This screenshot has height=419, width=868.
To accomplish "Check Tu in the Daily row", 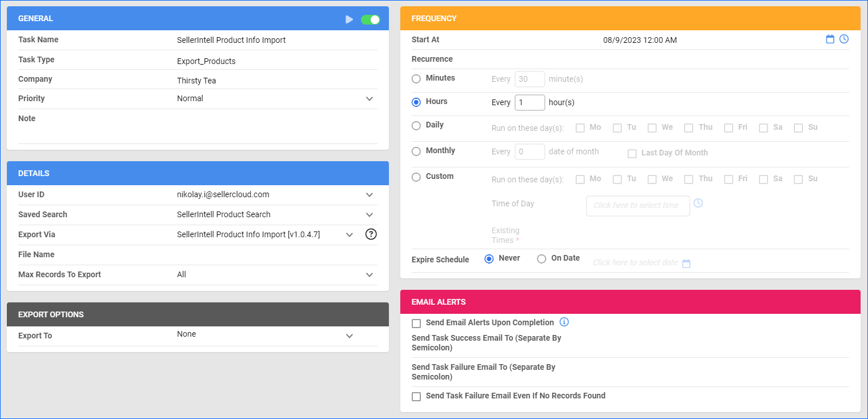I will [617, 127].
